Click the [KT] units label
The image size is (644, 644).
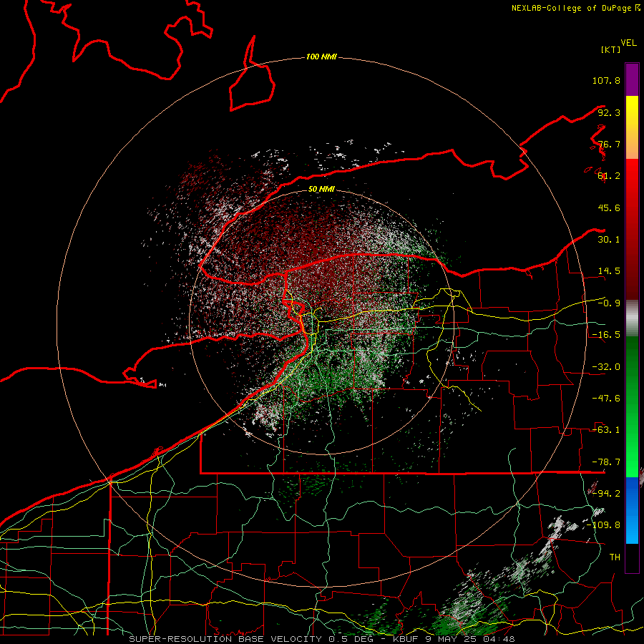tap(611, 49)
